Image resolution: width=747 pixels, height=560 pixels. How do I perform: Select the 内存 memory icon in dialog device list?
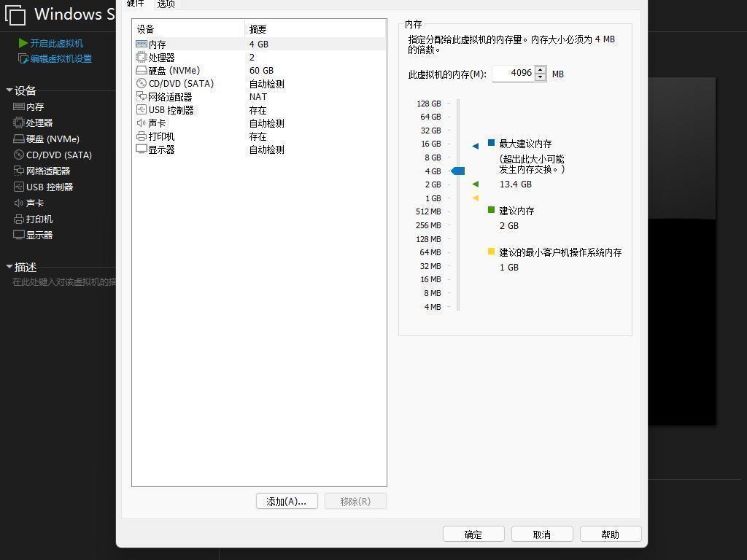tap(142, 44)
